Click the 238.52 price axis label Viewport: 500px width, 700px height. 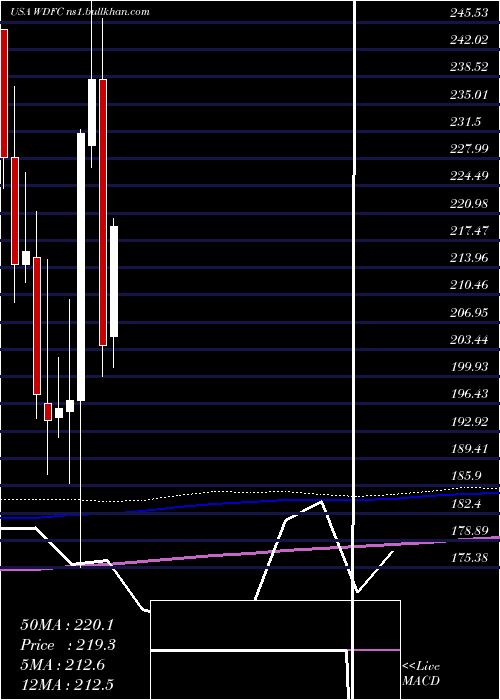[x=469, y=67]
